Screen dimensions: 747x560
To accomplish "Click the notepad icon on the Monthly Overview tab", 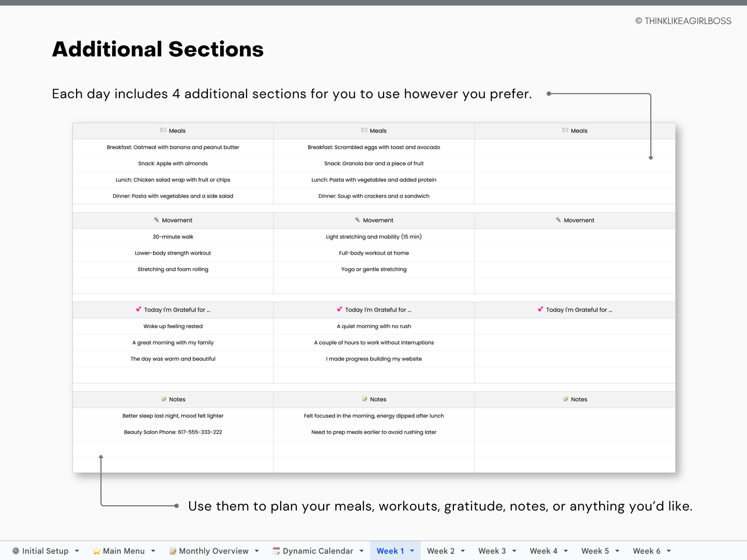I will coord(173,551).
